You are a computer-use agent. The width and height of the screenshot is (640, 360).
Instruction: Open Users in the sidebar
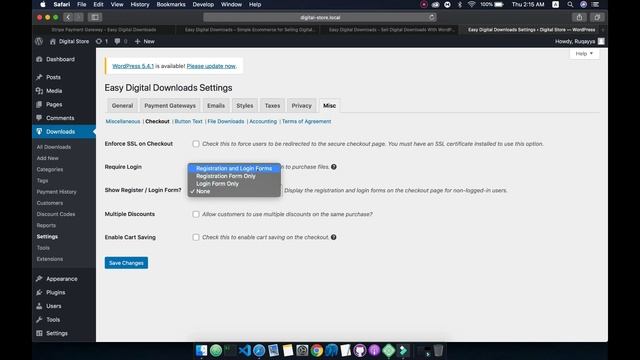(x=53, y=306)
